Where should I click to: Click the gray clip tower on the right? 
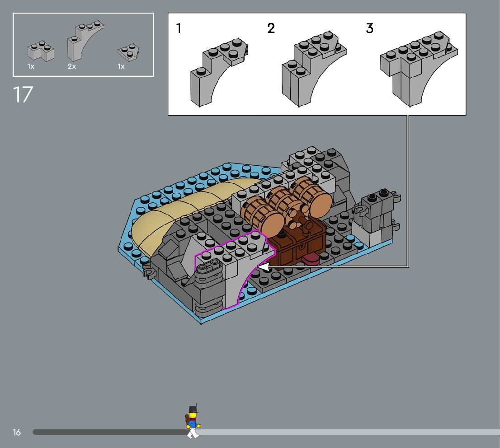coord(376,212)
